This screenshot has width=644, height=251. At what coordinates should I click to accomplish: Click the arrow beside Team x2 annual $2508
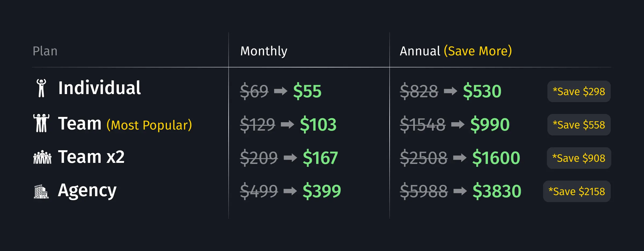coord(460,158)
